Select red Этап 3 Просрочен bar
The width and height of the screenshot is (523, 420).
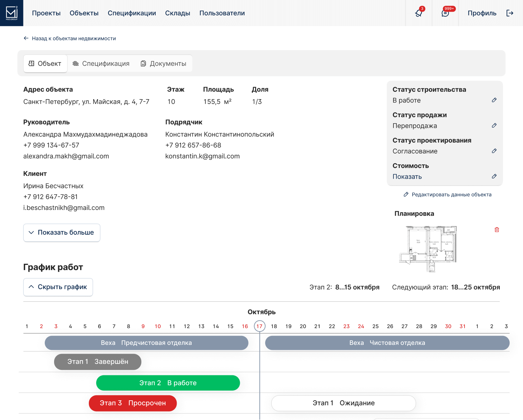click(x=133, y=403)
